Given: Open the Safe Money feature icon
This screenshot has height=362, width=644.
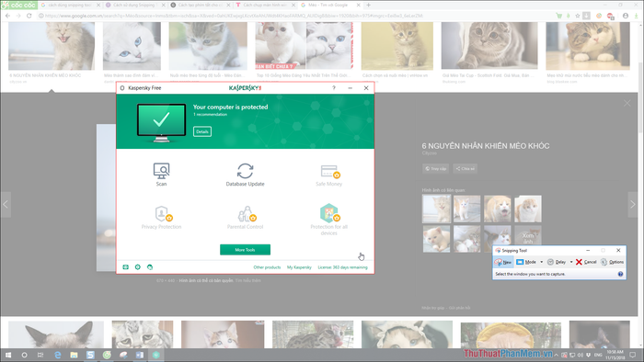Looking at the screenshot, I should [x=329, y=171].
